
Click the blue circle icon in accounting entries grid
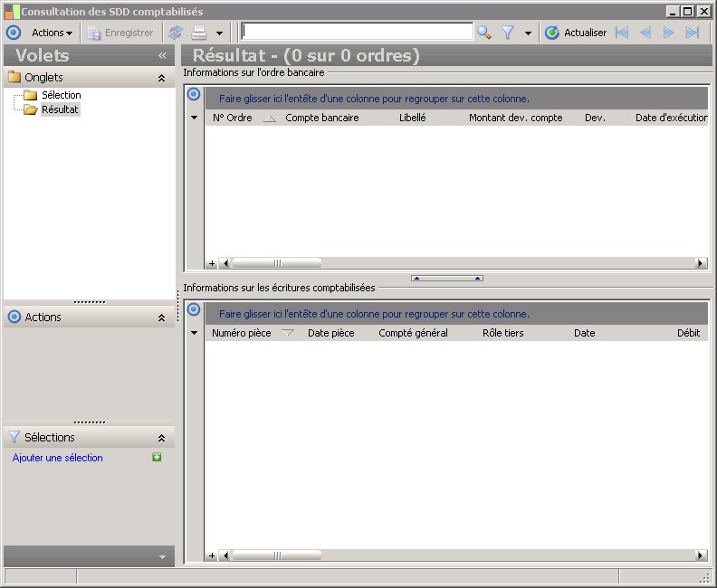tap(194, 309)
